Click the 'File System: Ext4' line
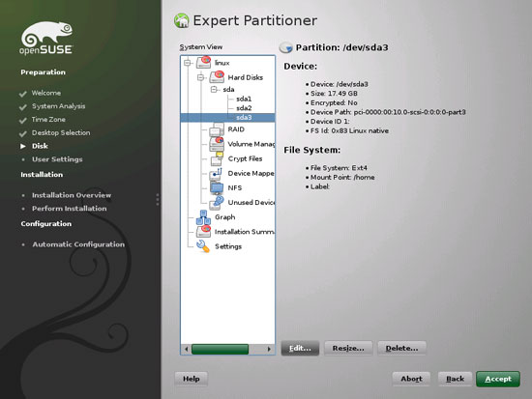This screenshot has height=399, width=532. [339, 168]
